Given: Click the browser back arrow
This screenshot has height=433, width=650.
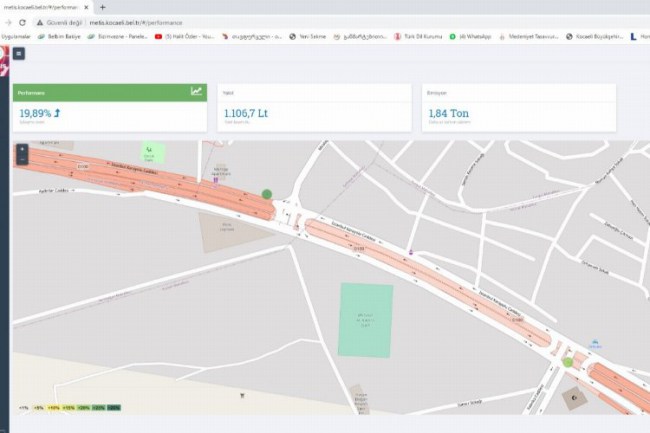Looking at the screenshot, I should click(x=8, y=21).
